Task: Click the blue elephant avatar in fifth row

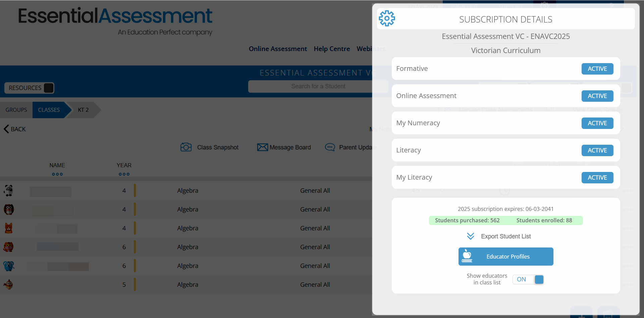Action: coord(8,266)
